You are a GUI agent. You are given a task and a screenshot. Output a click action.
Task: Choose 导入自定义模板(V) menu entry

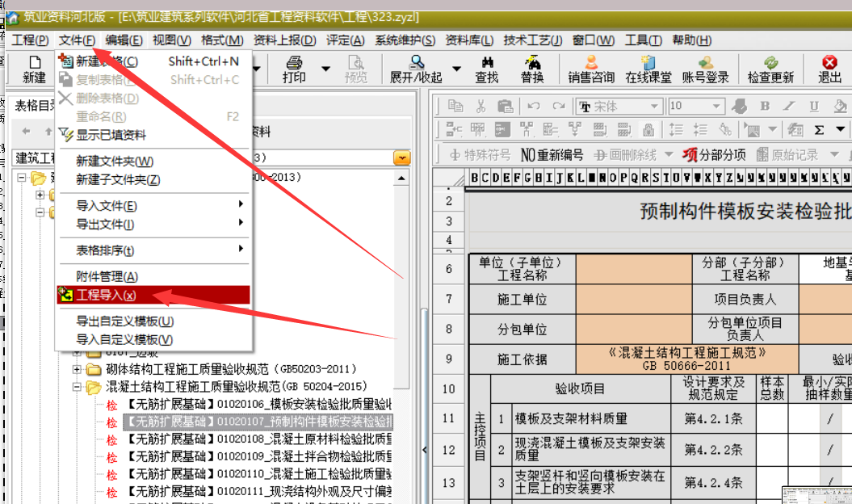pos(153,340)
